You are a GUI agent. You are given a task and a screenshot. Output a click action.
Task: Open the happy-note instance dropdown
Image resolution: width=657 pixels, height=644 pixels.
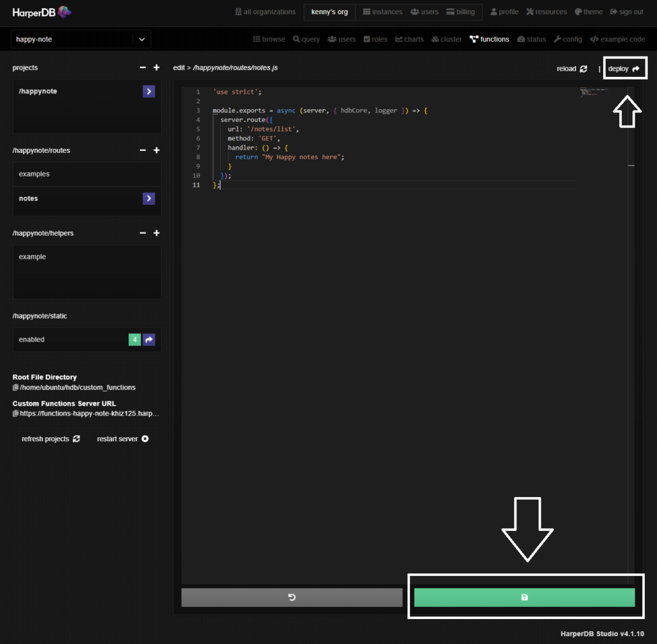coord(81,39)
